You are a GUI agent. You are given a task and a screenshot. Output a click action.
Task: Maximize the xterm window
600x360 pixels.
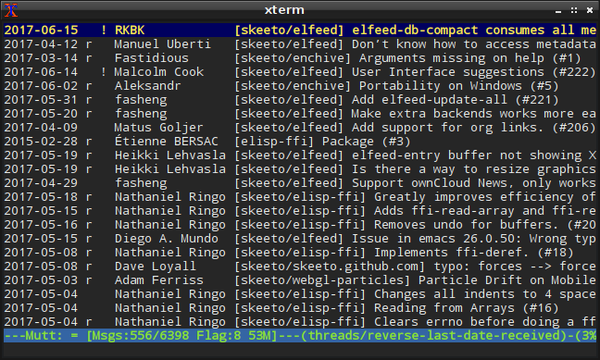click(574, 10)
